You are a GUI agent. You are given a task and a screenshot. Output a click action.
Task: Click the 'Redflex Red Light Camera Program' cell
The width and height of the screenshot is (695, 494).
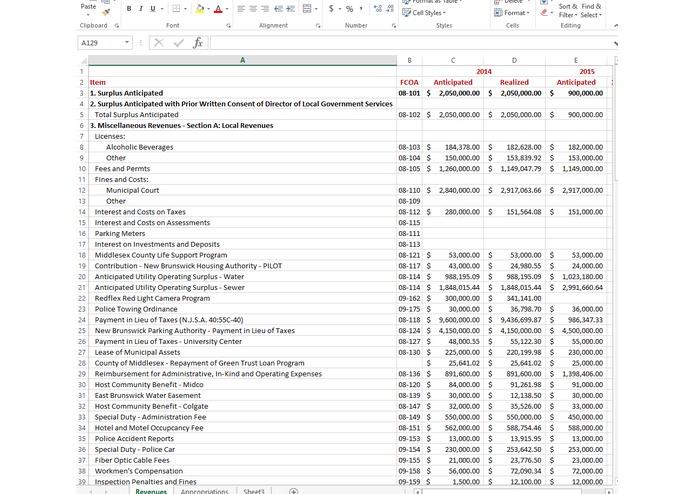(242, 298)
